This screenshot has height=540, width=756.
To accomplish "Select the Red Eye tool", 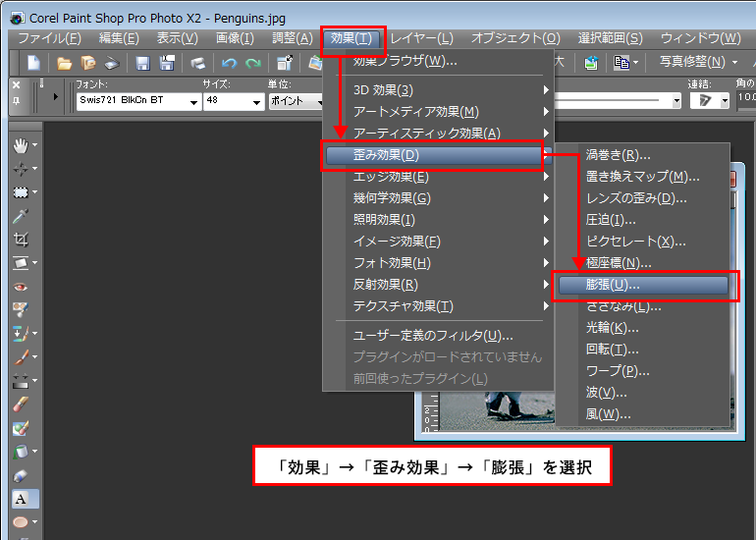I will point(21,288).
